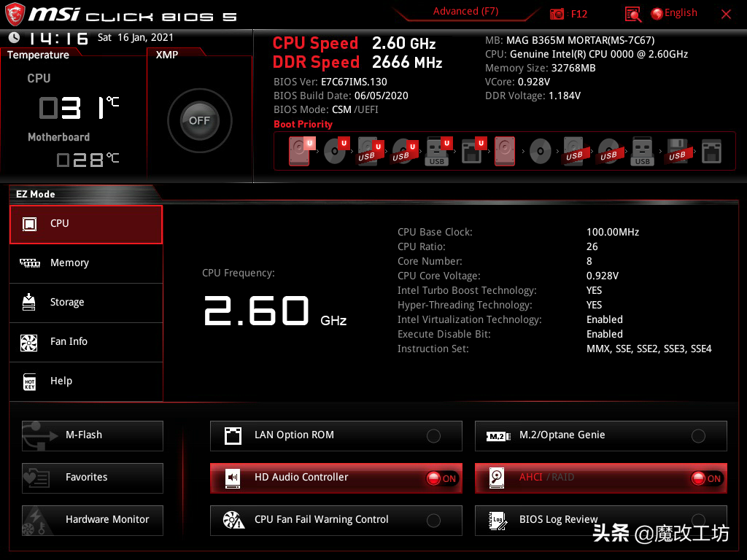This screenshot has height=560, width=747.
Task: Open the Memory section in EZ Mode
Action: coord(86,263)
